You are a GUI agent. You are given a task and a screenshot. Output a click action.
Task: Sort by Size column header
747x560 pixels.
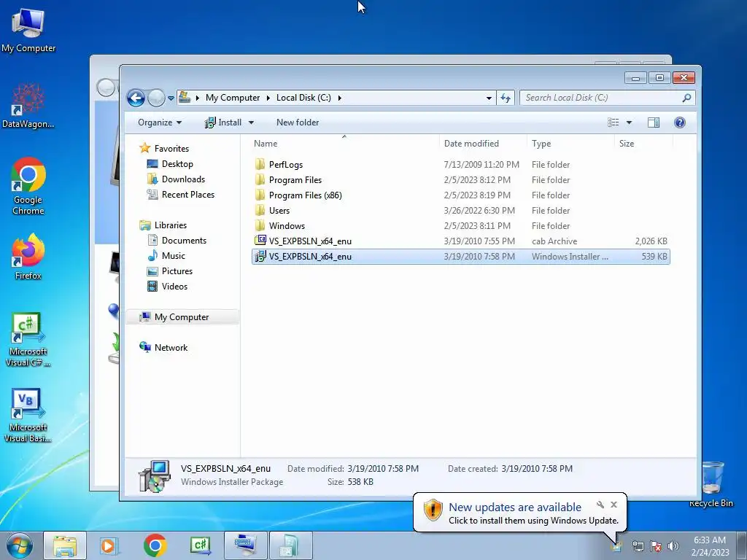(627, 144)
